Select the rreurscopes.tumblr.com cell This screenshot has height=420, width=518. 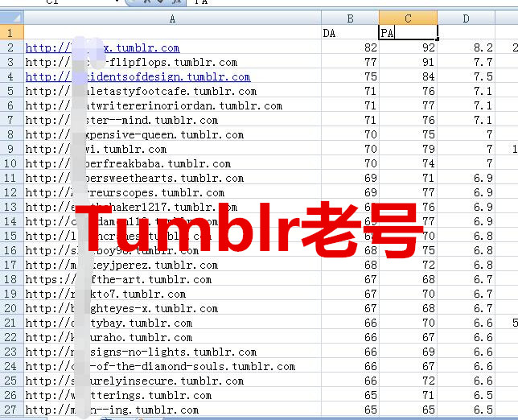172,192
